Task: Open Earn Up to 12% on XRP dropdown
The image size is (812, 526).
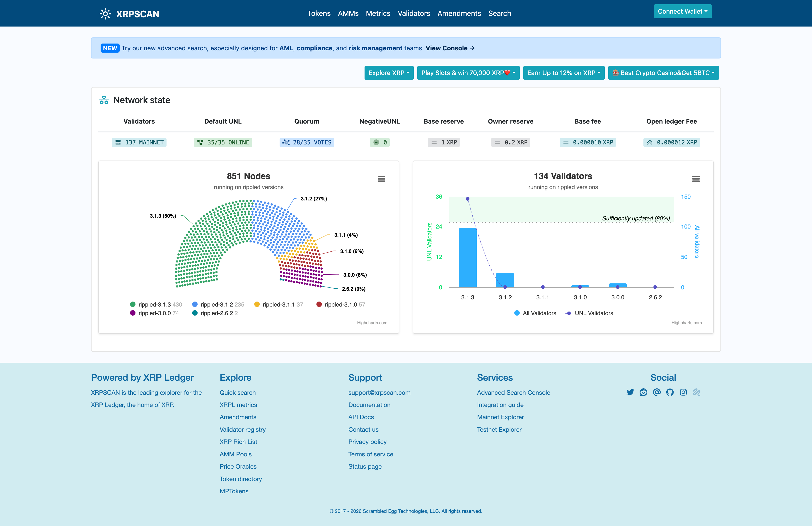Action: point(564,73)
